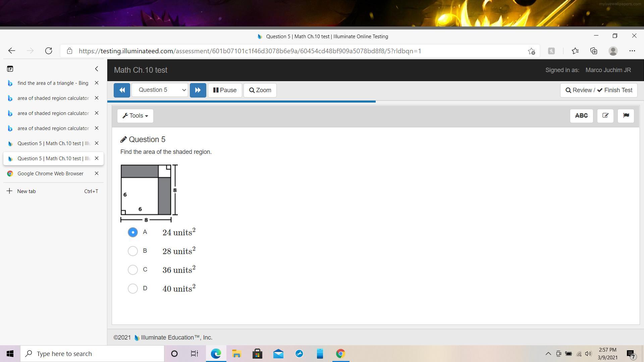Click the browser address bar URL

click(250, 51)
